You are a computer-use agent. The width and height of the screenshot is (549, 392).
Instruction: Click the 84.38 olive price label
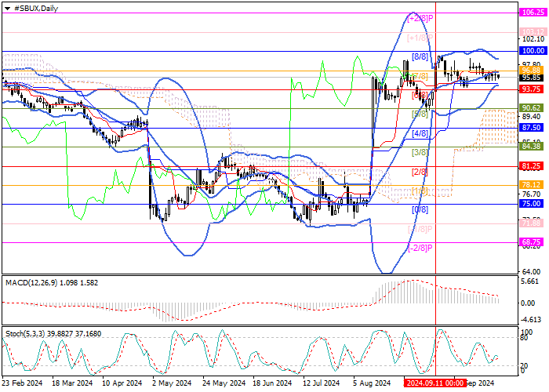[x=532, y=147]
